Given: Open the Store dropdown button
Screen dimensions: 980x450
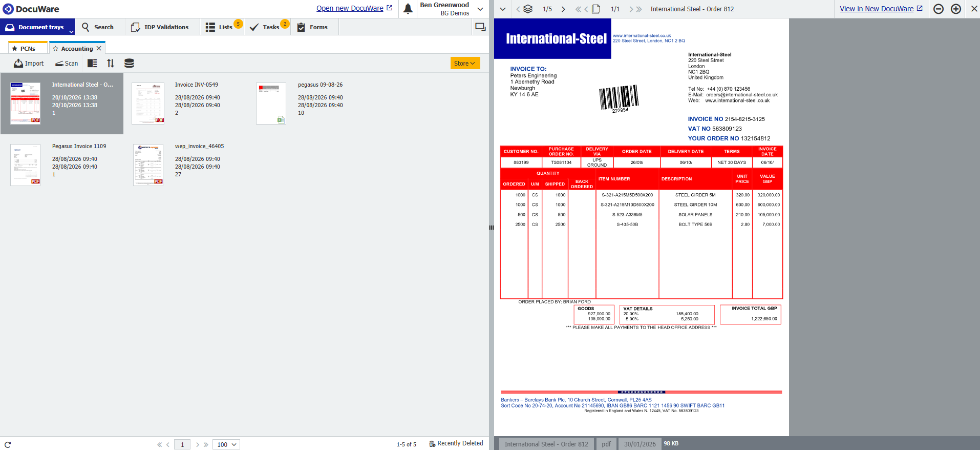Looking at the screenshot, I should click(465, 63).
